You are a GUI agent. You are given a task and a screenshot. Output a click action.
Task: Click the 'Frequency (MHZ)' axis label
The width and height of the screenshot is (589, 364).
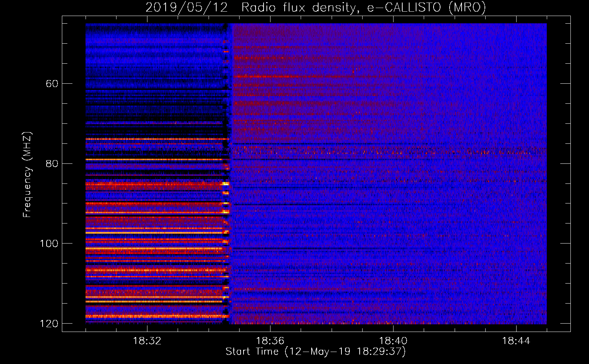click(x=27, y=175)
